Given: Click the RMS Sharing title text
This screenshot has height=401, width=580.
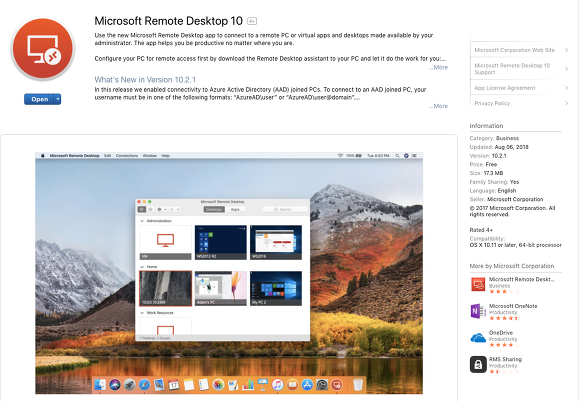Looking at the screenshot, I should click(x=505, y=359).
